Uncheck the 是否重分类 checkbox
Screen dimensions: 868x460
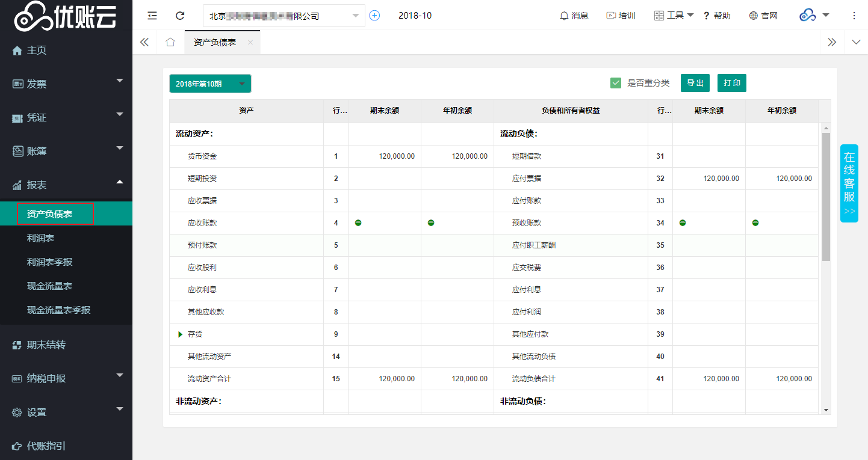(615, 83)
